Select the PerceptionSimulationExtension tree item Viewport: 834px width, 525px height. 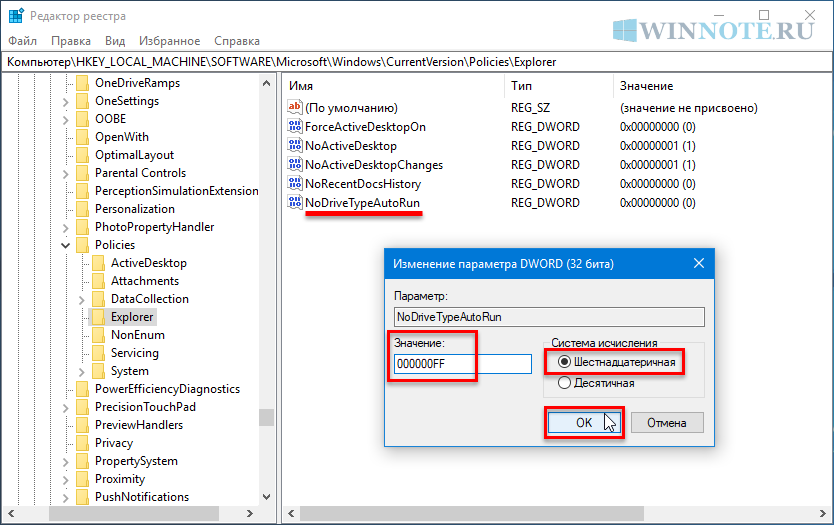tap(177, 191)
